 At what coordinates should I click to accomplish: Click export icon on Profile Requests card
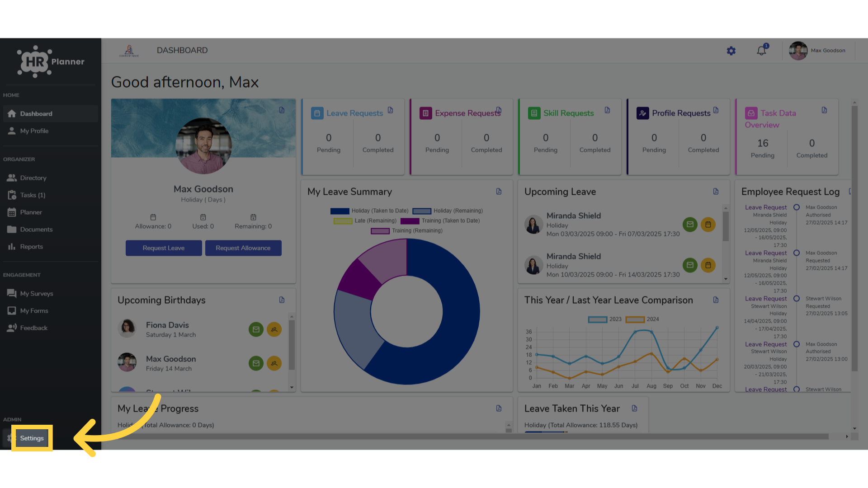click(x=716, y=110)
